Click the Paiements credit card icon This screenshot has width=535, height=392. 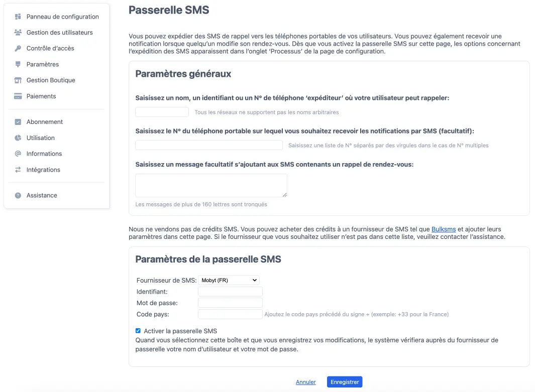18,96
